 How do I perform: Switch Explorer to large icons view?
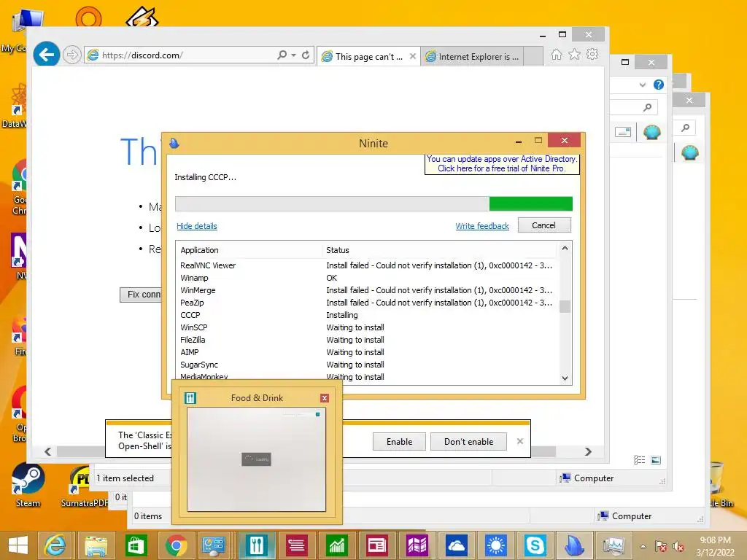[656, 459]
